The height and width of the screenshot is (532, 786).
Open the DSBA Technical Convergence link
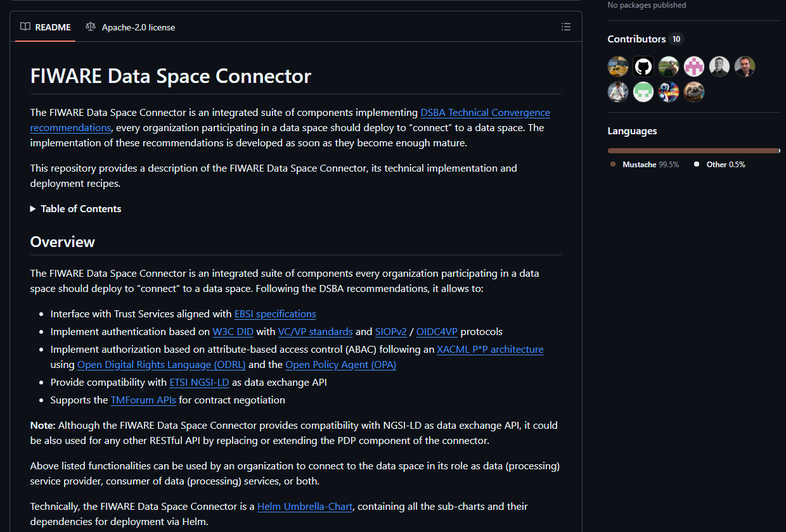(485, 113)
